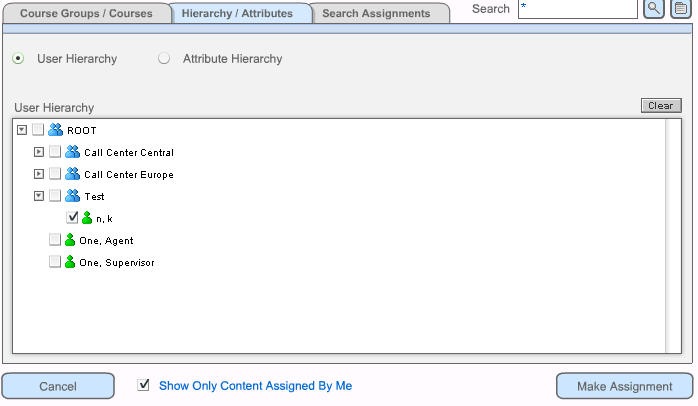Click the green user icon for n, k
The image size is (698, 406).
click(x=87, y=218)
